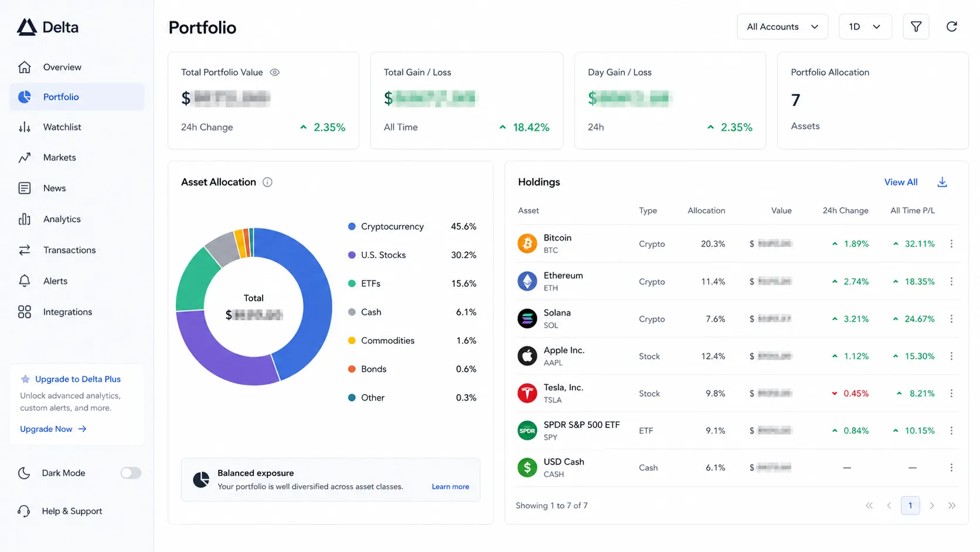Click the Cryptocurrency legend color dot

[x=352, y=226]
